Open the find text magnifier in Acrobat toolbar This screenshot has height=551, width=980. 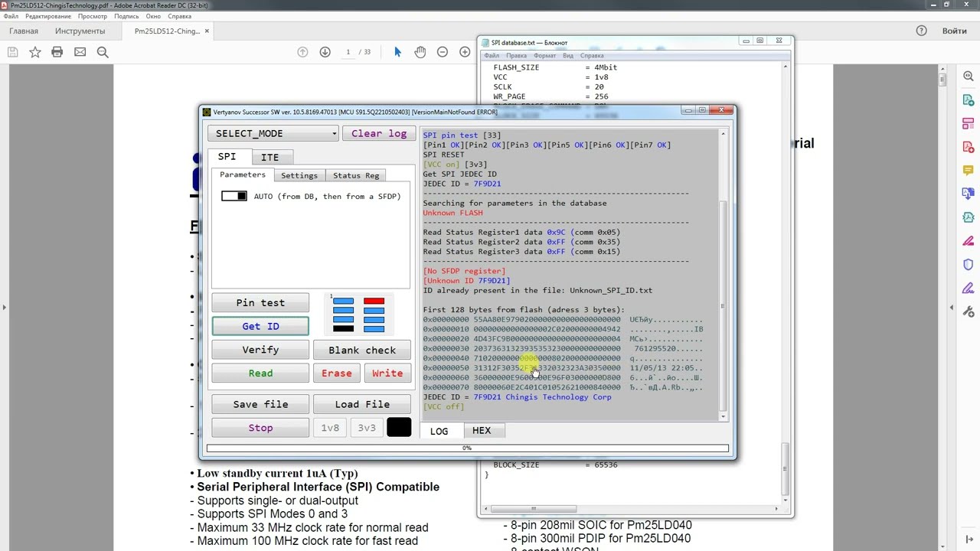(103, 52)
